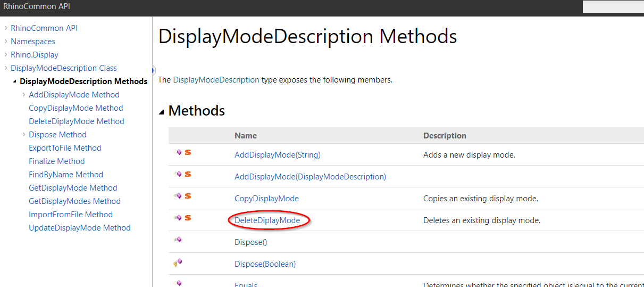Expand Dispose Method tree node
The width and height of the screenshot is (644, 287).
point(24,135)
